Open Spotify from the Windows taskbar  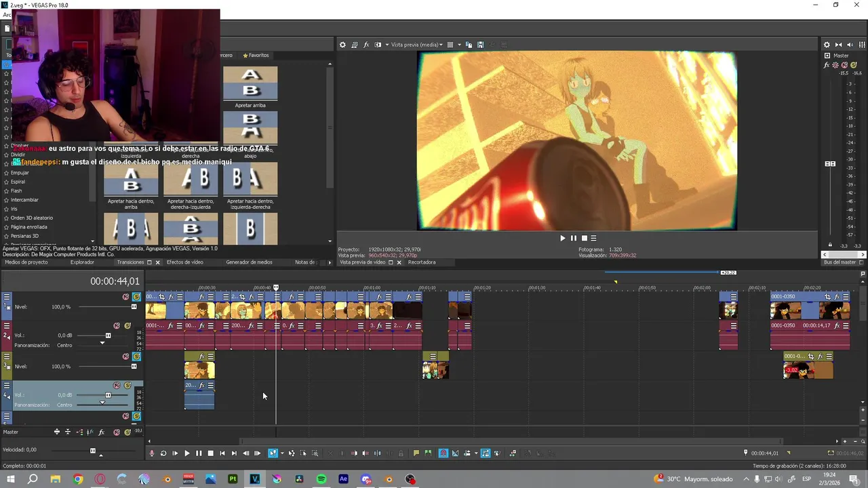click(321, 479)
